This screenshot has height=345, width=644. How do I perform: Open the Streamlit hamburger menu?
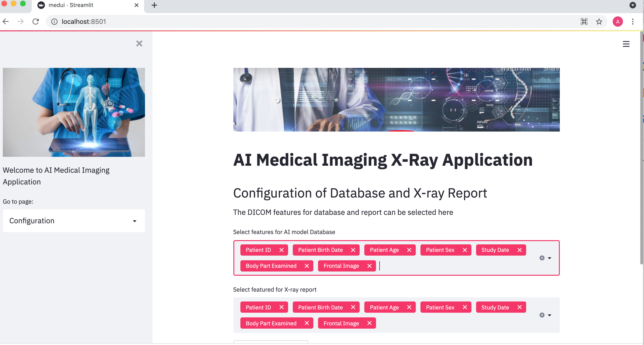(x=626, y=44)
